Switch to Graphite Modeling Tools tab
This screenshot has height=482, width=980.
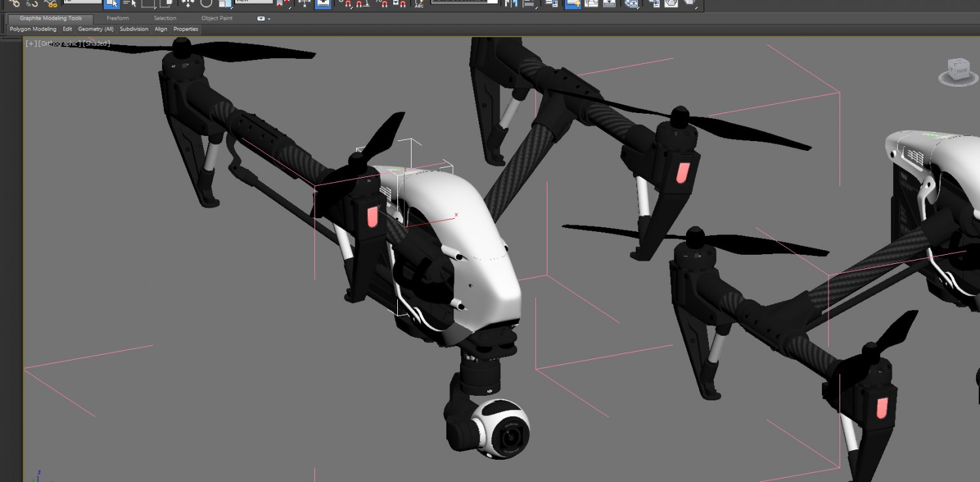tap(50, 18)
